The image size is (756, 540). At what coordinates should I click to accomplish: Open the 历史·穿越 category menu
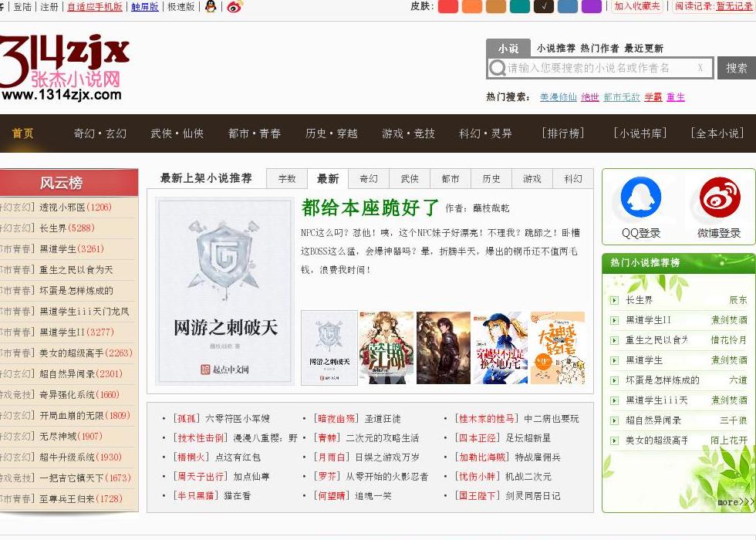(x=331, y=133)
